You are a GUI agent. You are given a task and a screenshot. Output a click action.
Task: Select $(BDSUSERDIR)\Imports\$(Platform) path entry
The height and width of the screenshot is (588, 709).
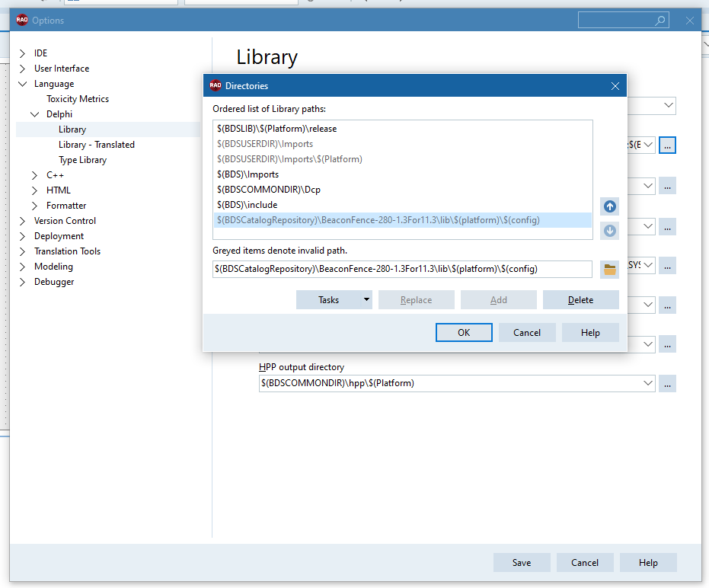point(402,159)
